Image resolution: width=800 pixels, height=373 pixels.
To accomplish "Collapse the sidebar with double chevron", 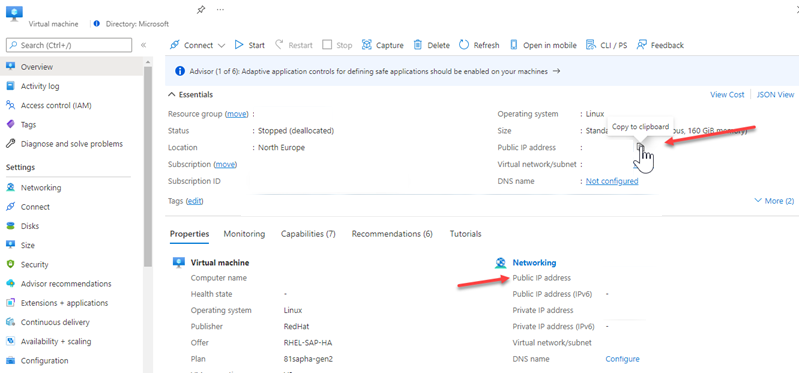I will 144,45.
